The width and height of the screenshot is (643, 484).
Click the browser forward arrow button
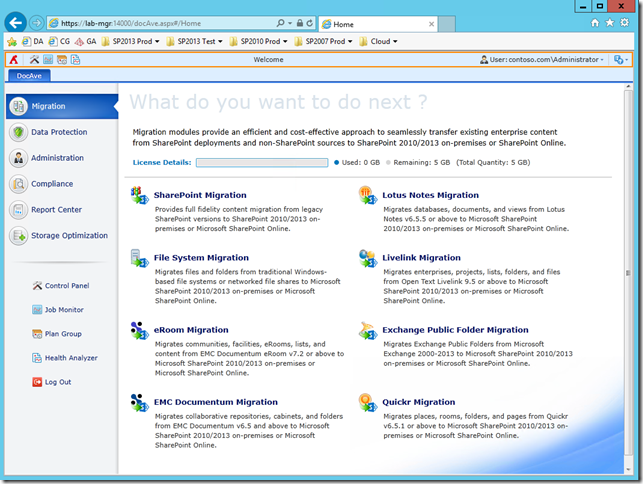coord(36,23)
